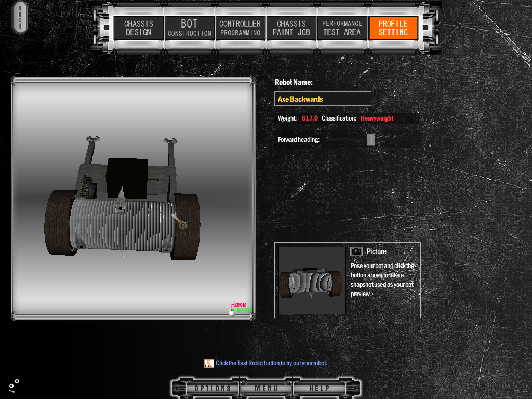Click the Picture label
The image size is (532, 399).
[x=376, y=251]
